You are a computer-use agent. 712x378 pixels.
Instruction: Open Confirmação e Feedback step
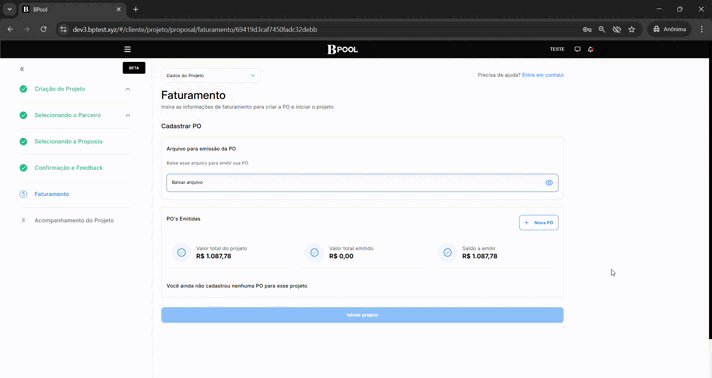[x=69, y=168]
